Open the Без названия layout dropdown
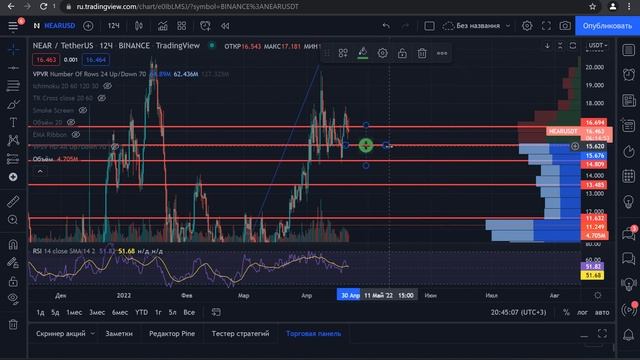The height and width of the screenshot is (360, 640). [477, 26]
